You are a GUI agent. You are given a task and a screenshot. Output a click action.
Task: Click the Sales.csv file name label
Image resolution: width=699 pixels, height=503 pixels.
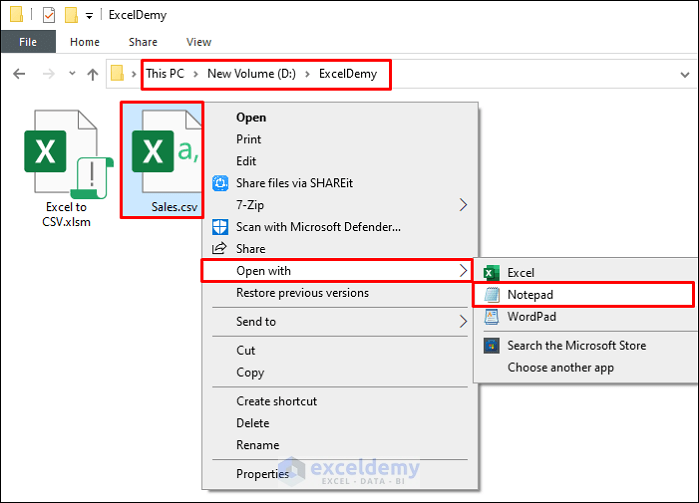pos(174,207)
